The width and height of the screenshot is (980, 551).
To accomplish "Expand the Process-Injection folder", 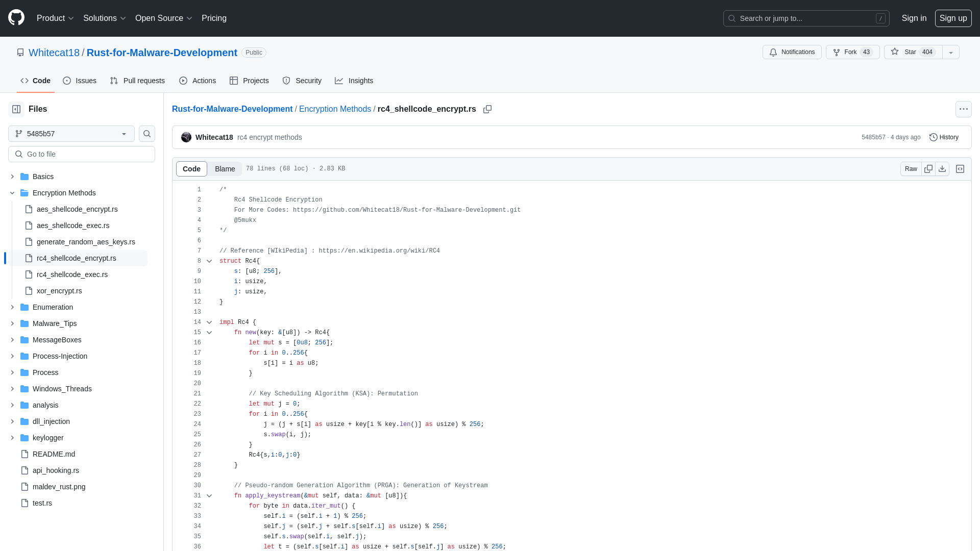I will coord(12,356).
